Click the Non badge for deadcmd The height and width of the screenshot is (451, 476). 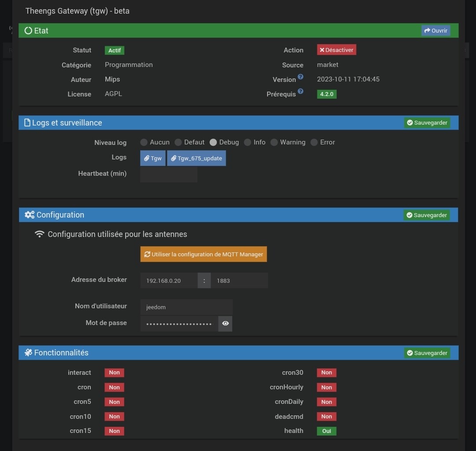click(327, 416)
